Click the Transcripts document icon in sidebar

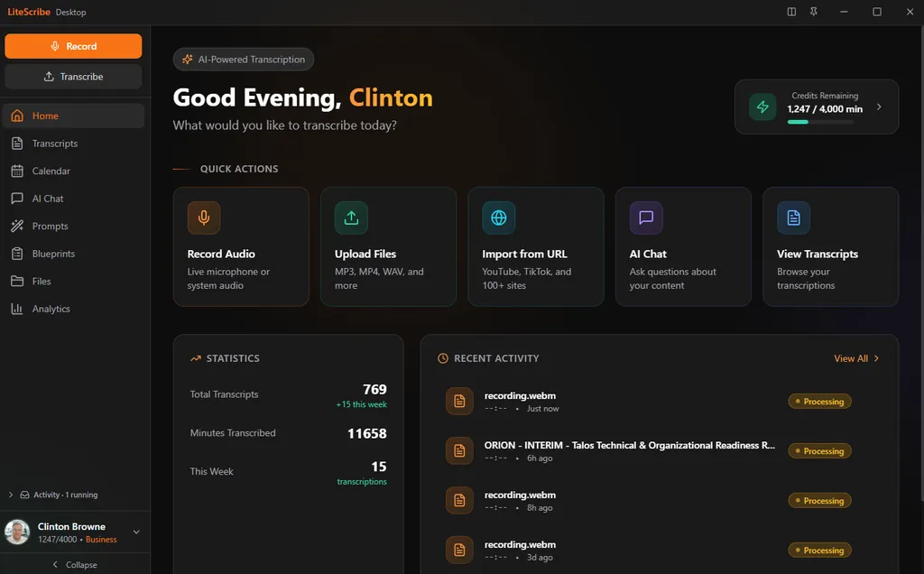pyautogui.click(x=17, y=143)
